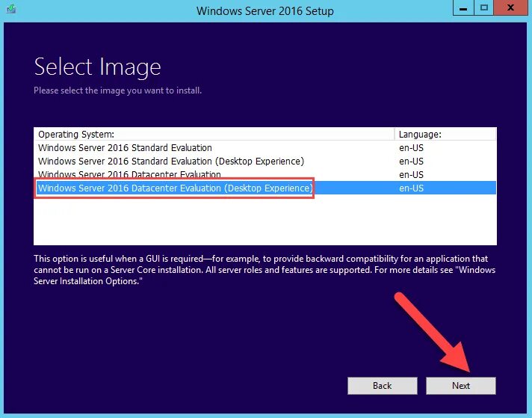Select Datacenter Evaluation (Desktop Experience) row
This screenshot has height=418, width=532.
(x=265, y=188)
